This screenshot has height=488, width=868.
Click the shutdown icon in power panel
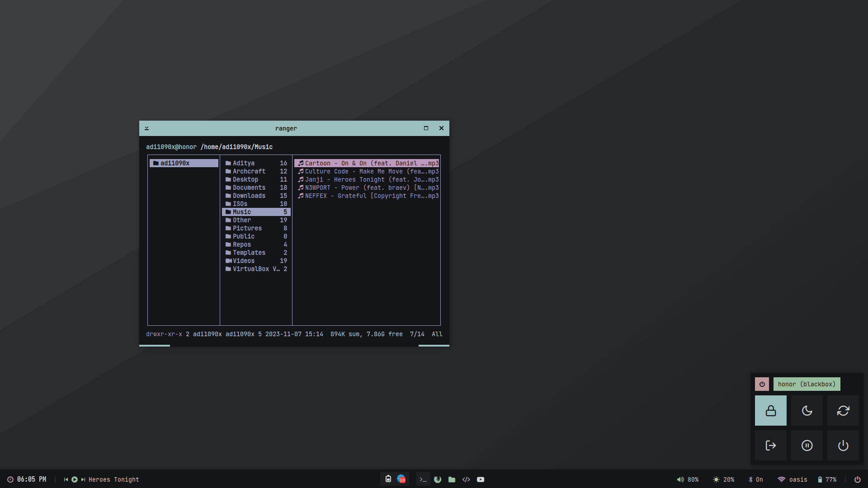point(843,446)
